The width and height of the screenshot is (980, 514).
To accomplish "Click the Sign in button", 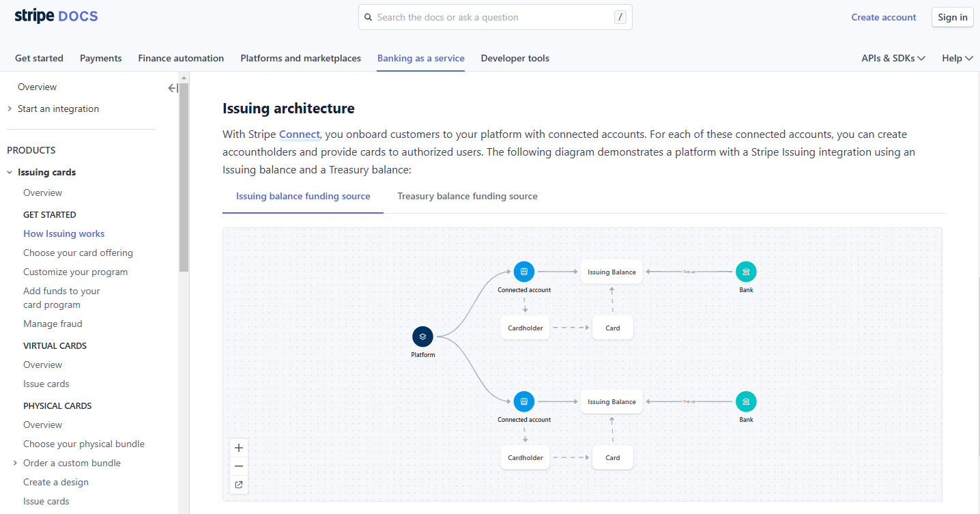I will (x=953, y=18).
